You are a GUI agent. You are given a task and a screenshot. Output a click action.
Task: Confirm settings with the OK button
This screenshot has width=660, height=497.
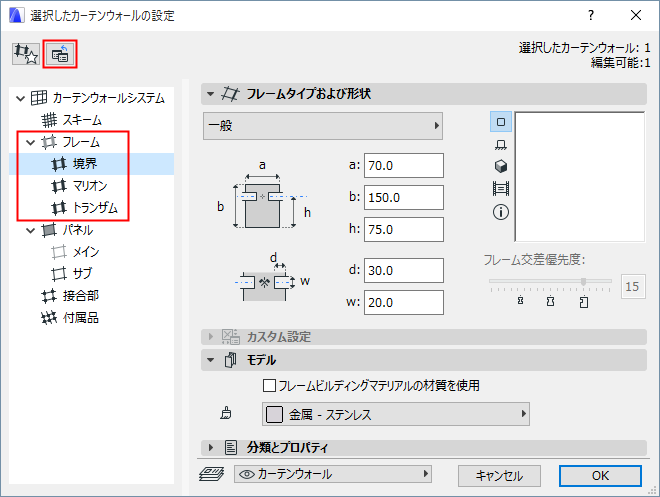tap(600, 476)
